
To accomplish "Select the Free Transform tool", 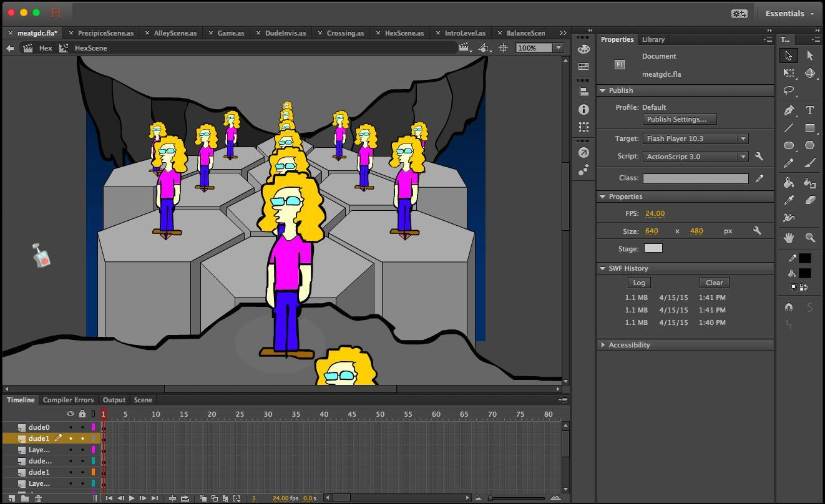I will pos(789,73).
